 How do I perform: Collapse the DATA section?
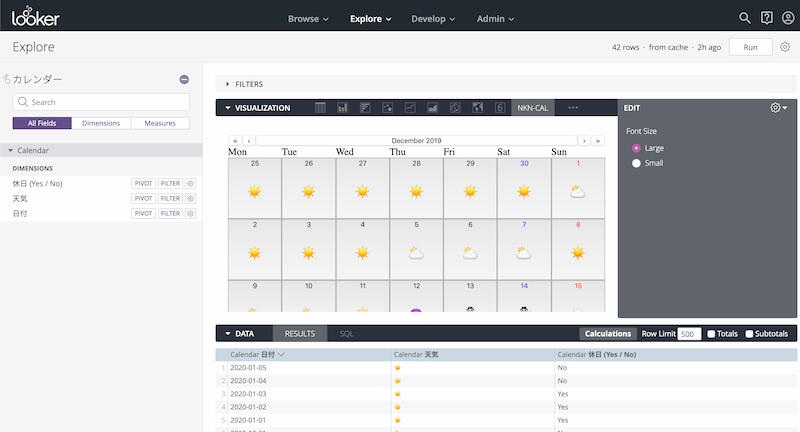pos(239,334)
